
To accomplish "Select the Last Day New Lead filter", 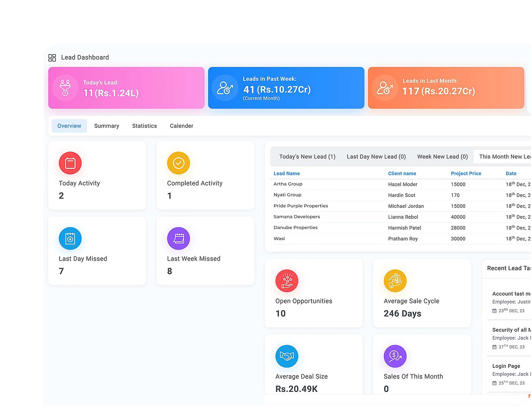I will tap(376, 156).
